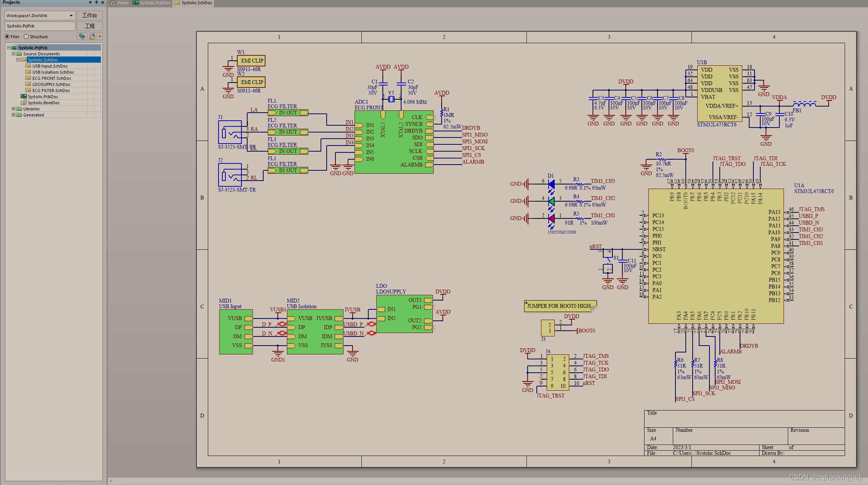Screen dimensions: 868x485
Task: Select the J3 two-pin jumper header
Action: (x=548, y=328)
